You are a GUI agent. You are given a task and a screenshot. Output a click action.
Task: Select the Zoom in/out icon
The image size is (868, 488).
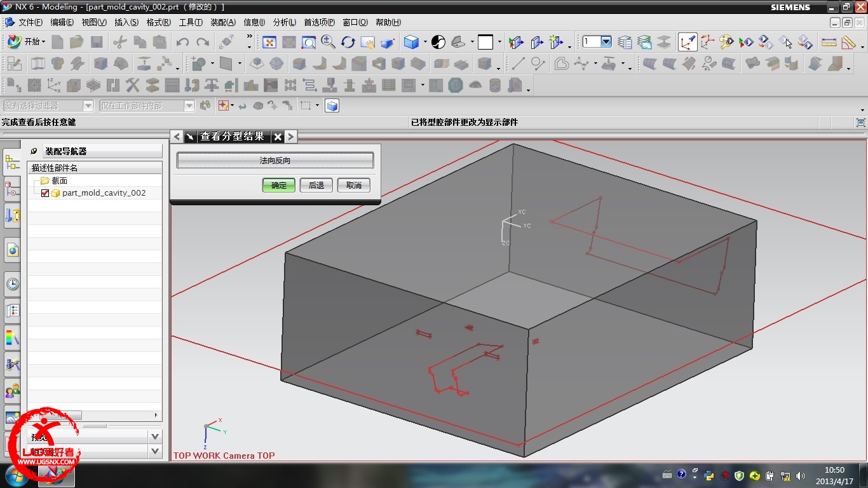pyautogui.click(x=329, y=42)
